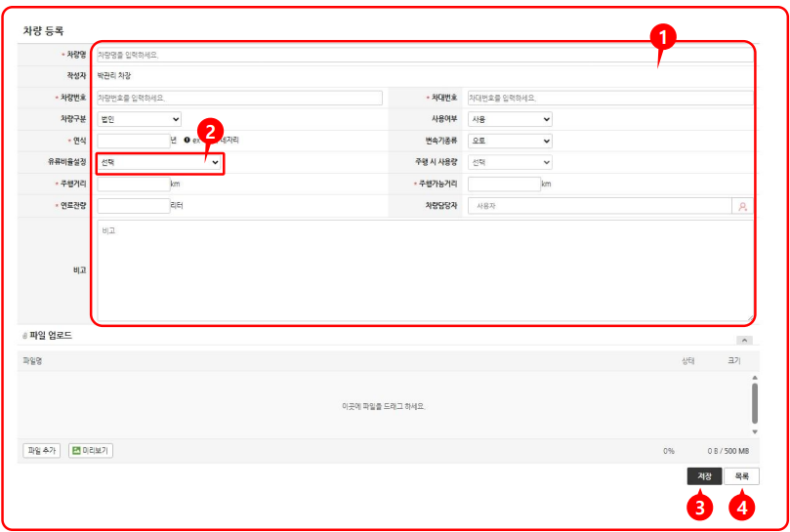Expand the 변속기종류 dropdown
The height and width of the screenshot is (532, 790).
click(510, 141)
